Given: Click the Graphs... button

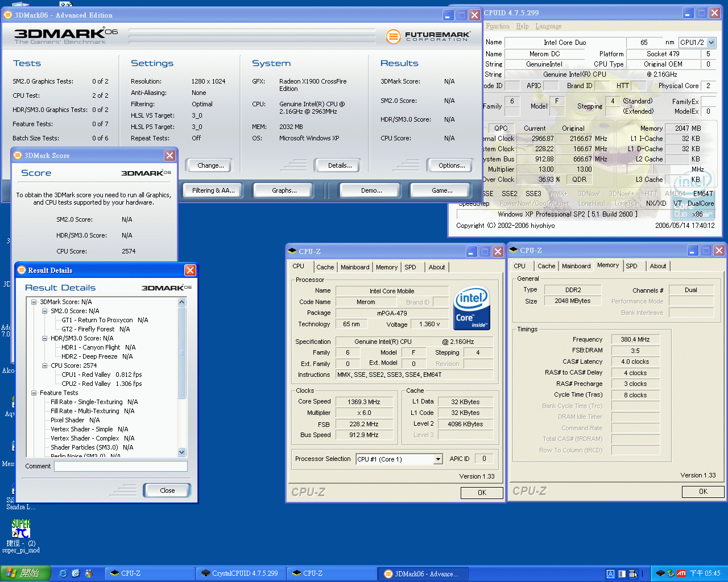Looking at the screenshot, I should click(284, 190).
